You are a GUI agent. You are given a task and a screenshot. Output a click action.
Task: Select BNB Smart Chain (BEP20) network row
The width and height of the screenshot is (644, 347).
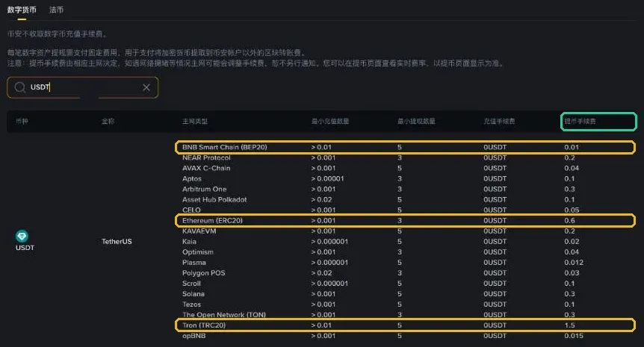point(405,147)
